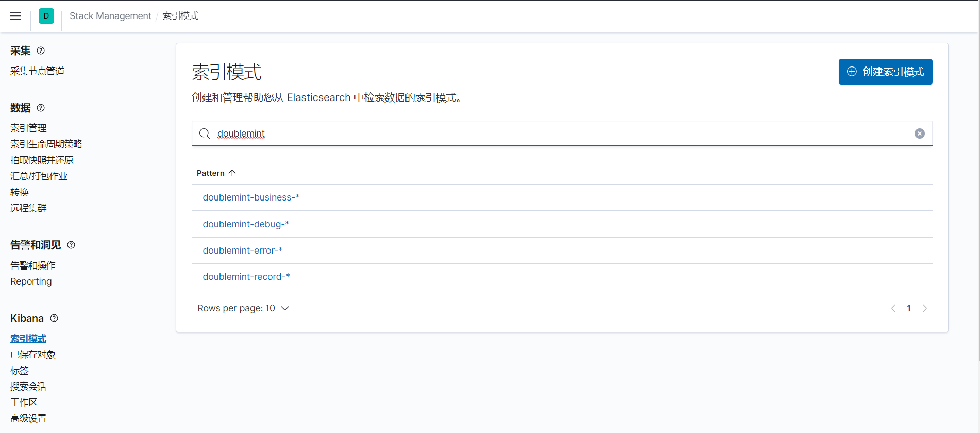Image resolution: width=980 pixels, height=433 pixels.
Task: Click help icon next to 数据 heading
Action: coord(41,108)
